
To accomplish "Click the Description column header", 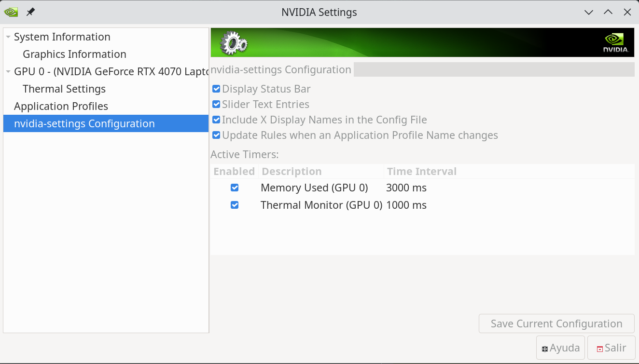I will coord(321,172).
